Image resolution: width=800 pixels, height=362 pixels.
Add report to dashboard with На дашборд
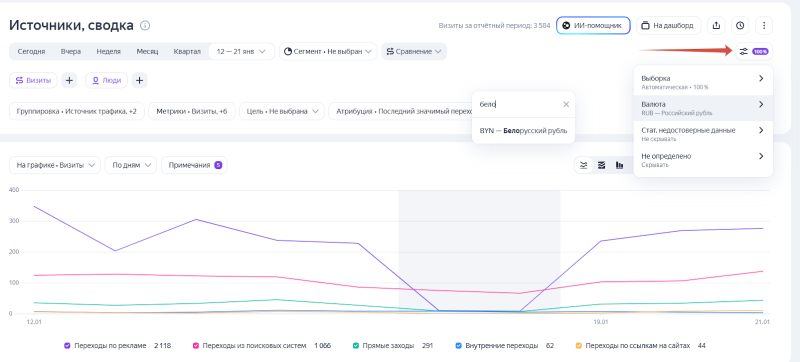[668, 25]
